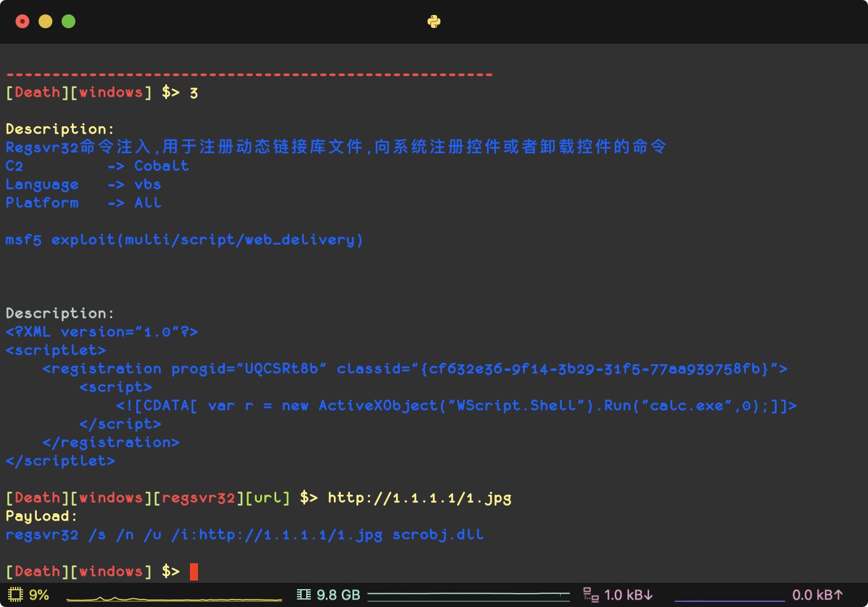The width and height of the screenshot is (868, 607).
Task: Click the opening '<scriptlet>' tag
Action: coord(56,351)
